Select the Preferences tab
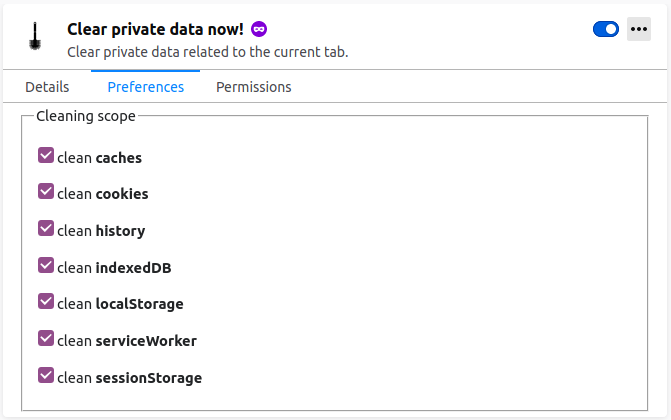This screenshot has width=671, height=420. pos(146,87)
